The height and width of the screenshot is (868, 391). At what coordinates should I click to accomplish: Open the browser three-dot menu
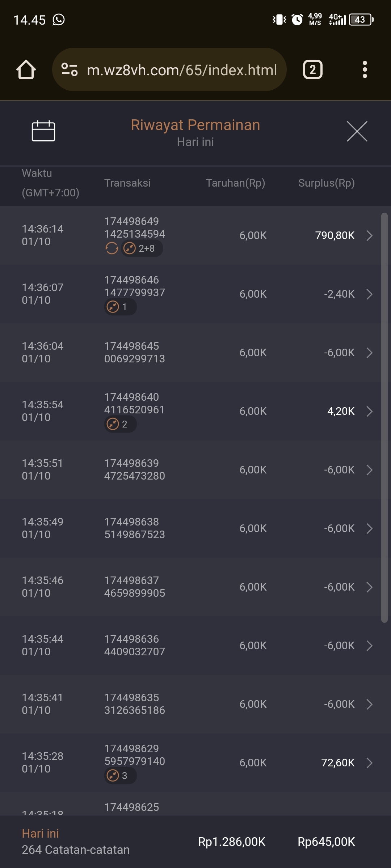click(x=365, y=69)
